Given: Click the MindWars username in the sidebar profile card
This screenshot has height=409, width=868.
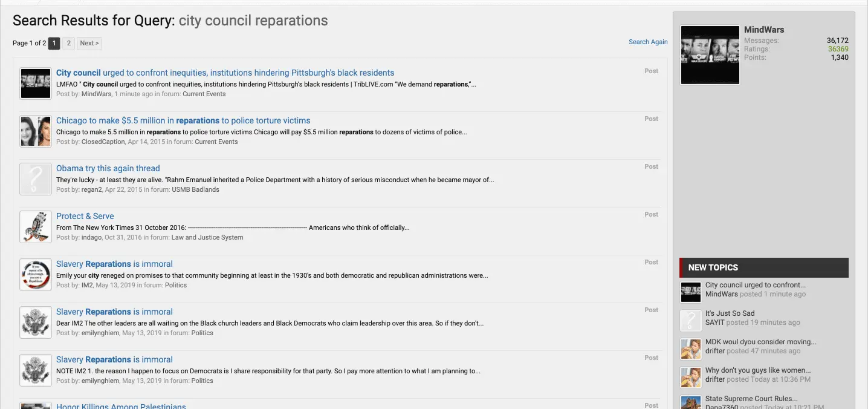Looking at the screenshot, I should pos(764,30).
